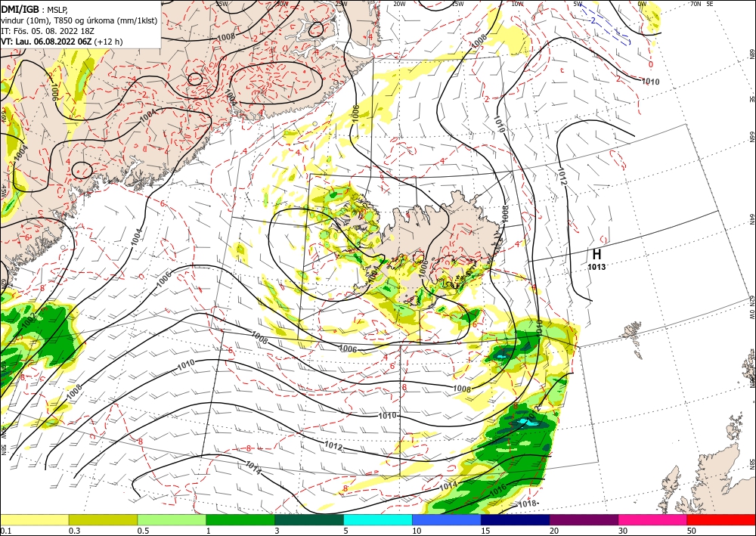Viewport: 756px width, 536px height.
Task: Select the red 50+ legend swatch
Action: pos(721,520)
